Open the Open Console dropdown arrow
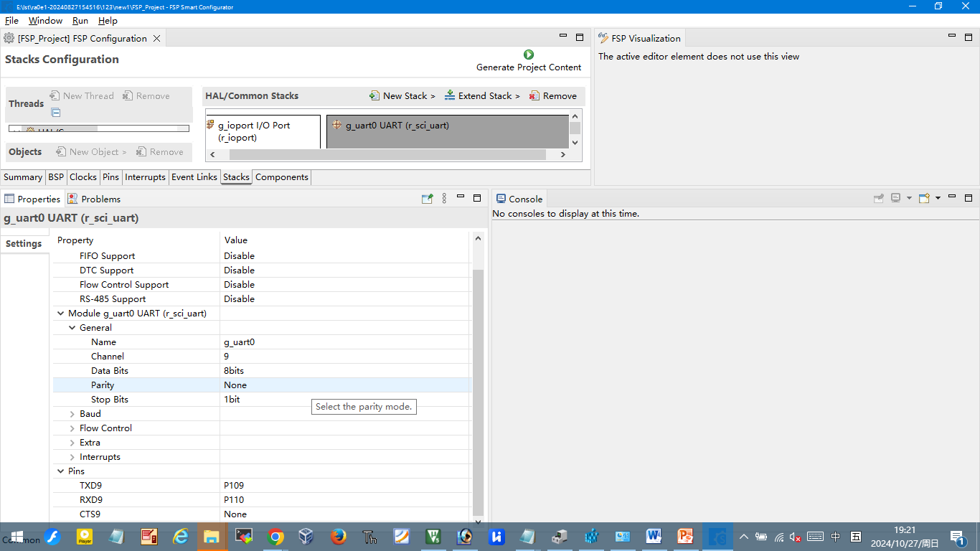 [938, 199]
